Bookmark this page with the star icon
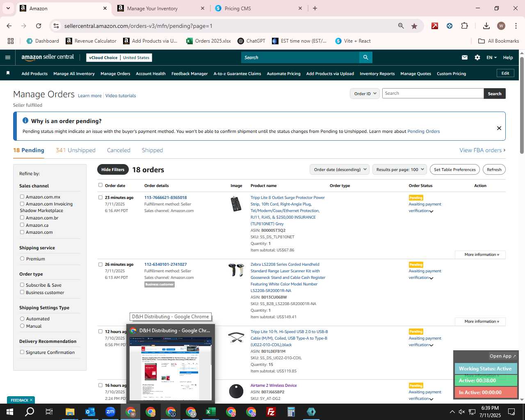This screenshot has height=420, width=525. (414, 26)
